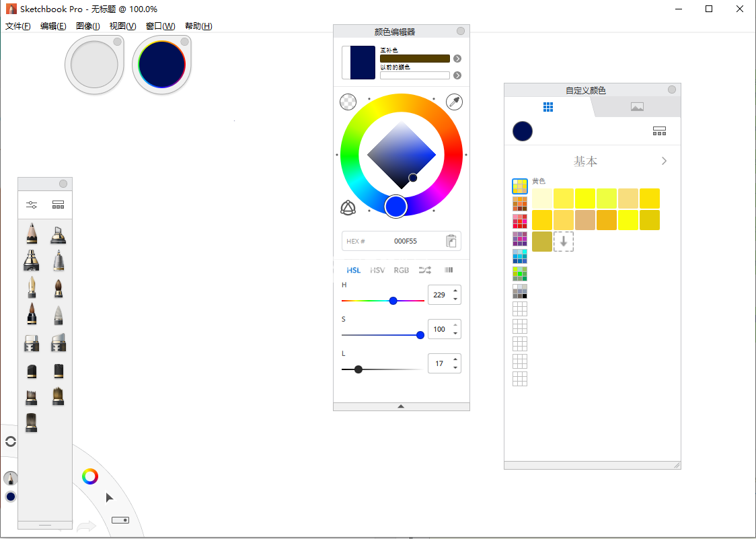The width and height of the screenshot is (756, 539).
Task: Expand the 基本 palette set chevron
Action: click(664, 161)
